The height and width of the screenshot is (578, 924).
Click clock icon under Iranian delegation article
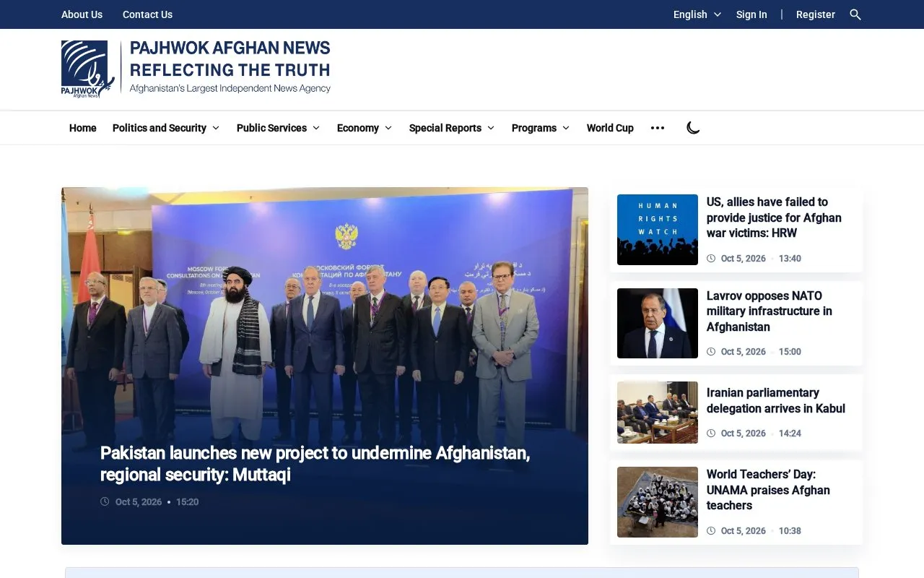(x=711, y=433)
